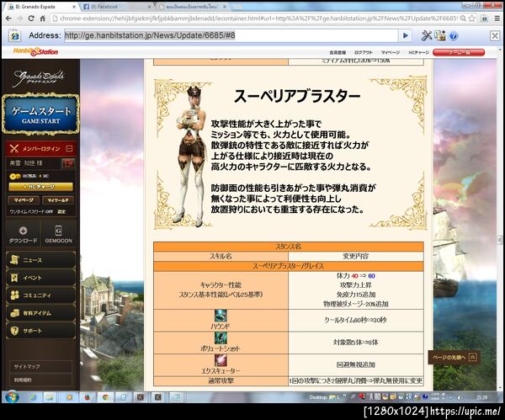The height and width of the screenshot is (420, 505).
Task: Click the Desktop toolbar label in the taskbar
Action: 318,397
